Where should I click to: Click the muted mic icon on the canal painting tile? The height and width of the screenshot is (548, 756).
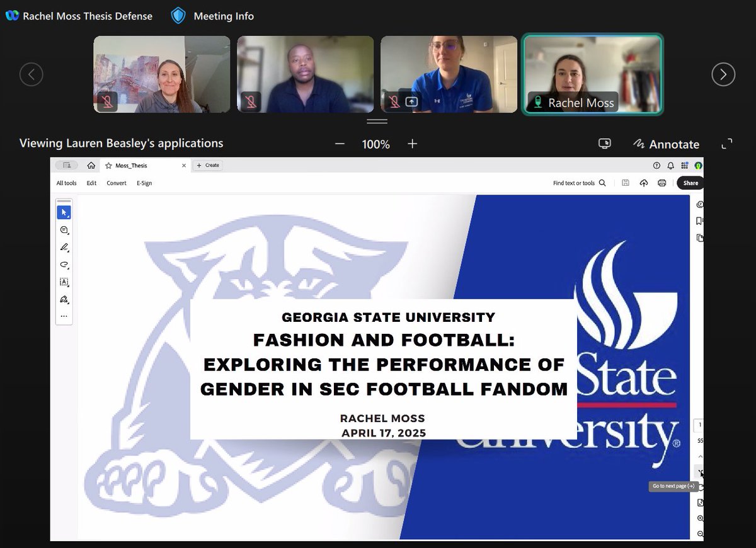107,101
